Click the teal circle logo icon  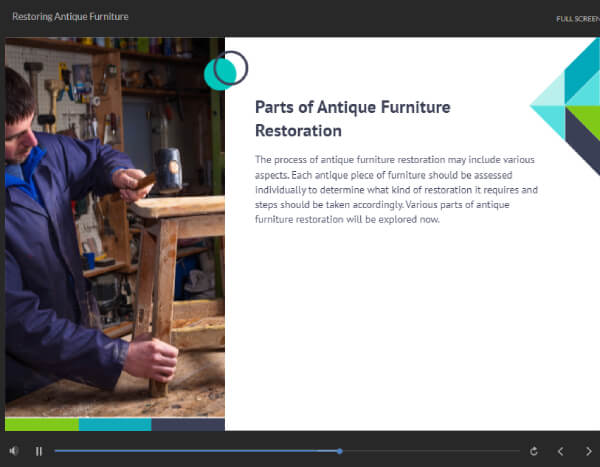[225, 70]
